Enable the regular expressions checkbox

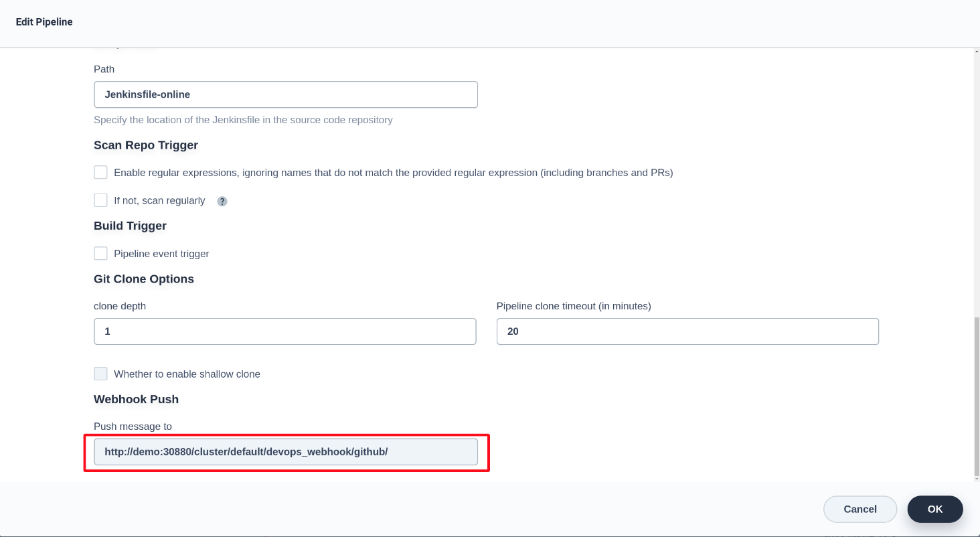click(100, 172)
